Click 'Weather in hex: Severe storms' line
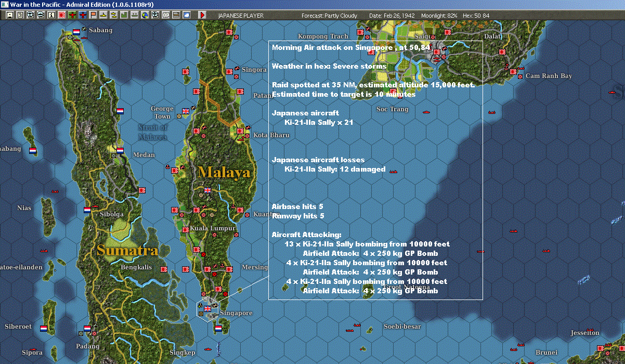Viewport: 625px width, 364px height. 329,66
